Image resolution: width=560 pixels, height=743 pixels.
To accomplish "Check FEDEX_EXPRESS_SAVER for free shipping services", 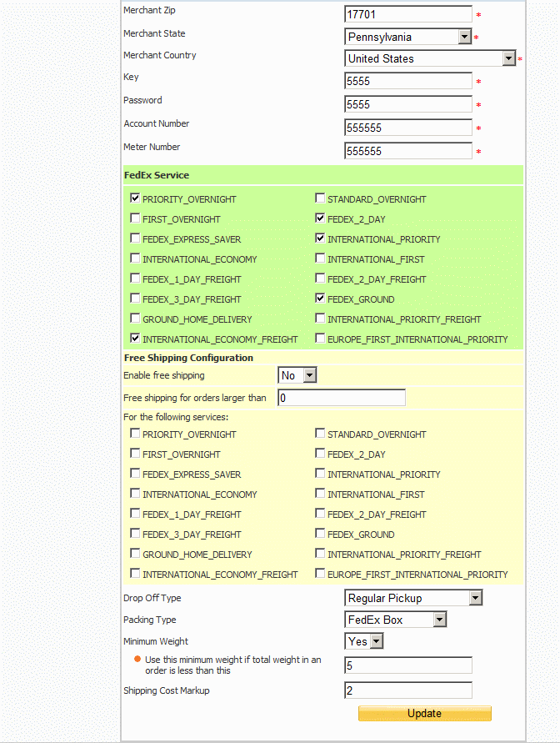I will coord(135,474).
